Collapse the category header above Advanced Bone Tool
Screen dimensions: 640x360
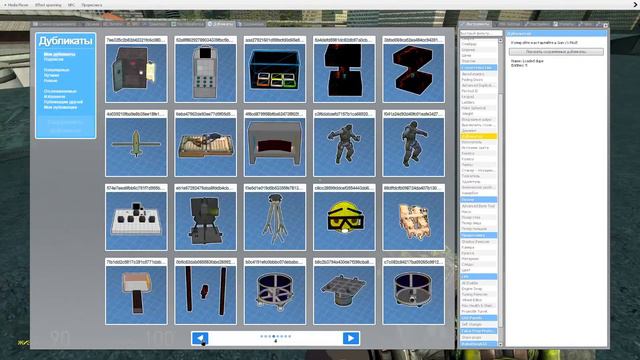[478, 200]
